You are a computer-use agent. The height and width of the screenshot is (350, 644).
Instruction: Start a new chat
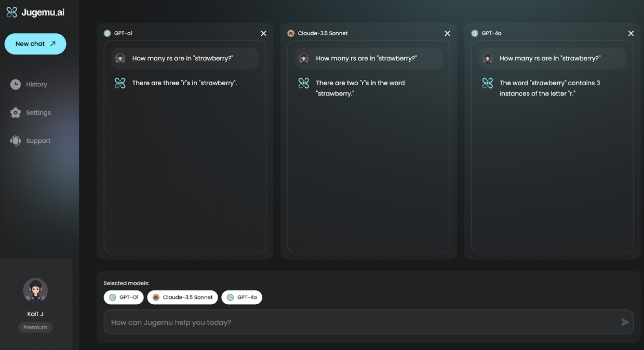coord(35,44)
